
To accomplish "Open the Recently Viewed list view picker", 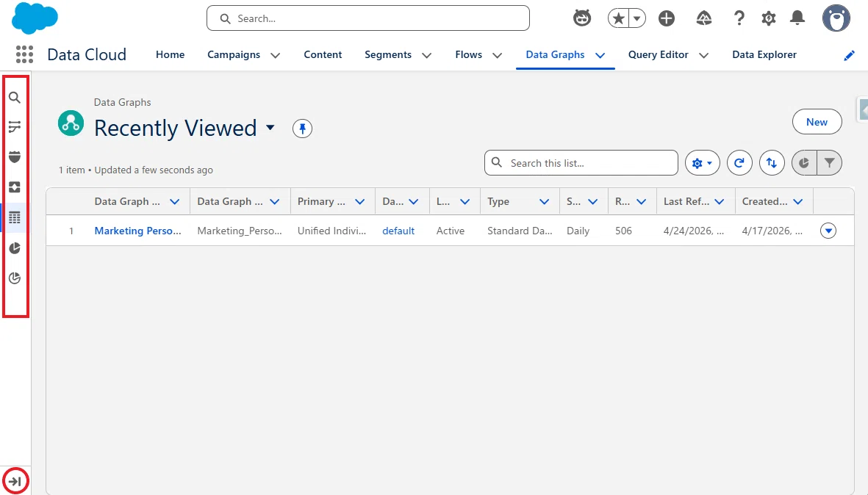I will (270, 128).
